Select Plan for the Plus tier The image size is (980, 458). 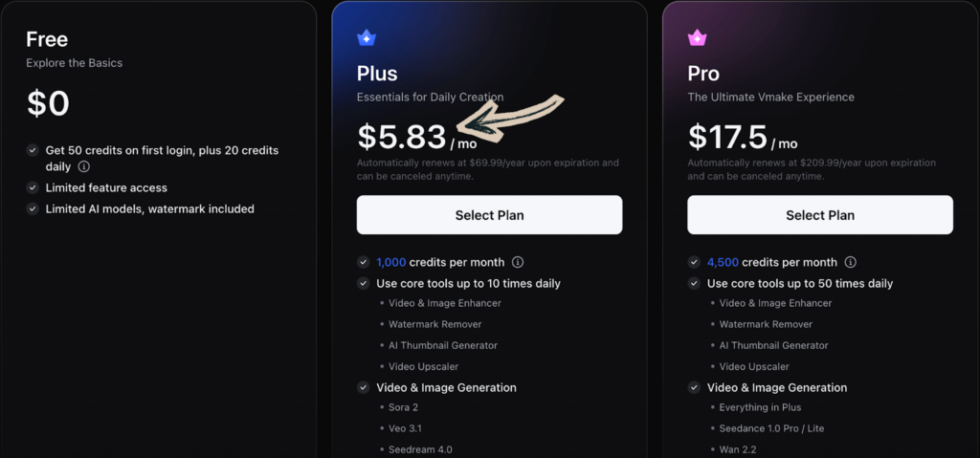tap(489, 215)
